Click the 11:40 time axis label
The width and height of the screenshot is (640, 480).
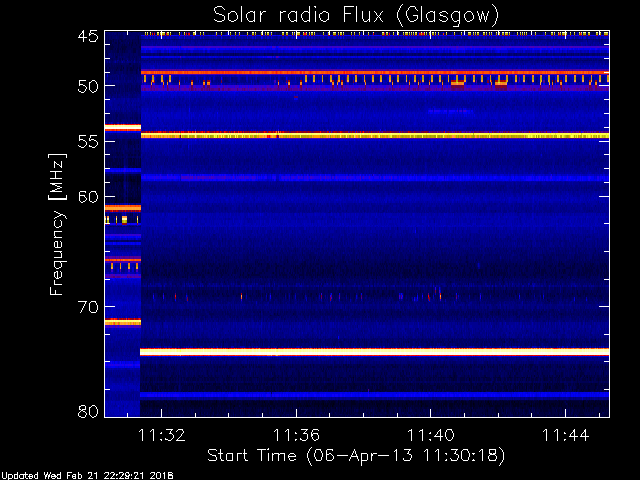tap(431, 435)
